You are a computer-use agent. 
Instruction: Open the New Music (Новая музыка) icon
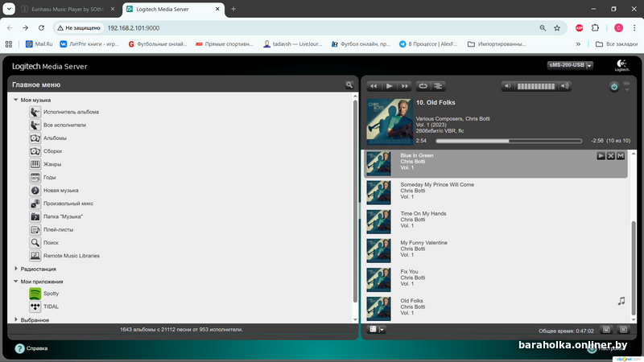pyautogui.click(x=35, y=191)
